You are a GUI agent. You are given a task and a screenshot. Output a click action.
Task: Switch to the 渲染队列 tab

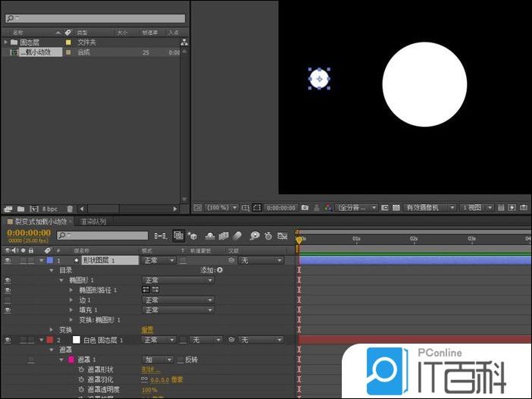coord(94,221)
